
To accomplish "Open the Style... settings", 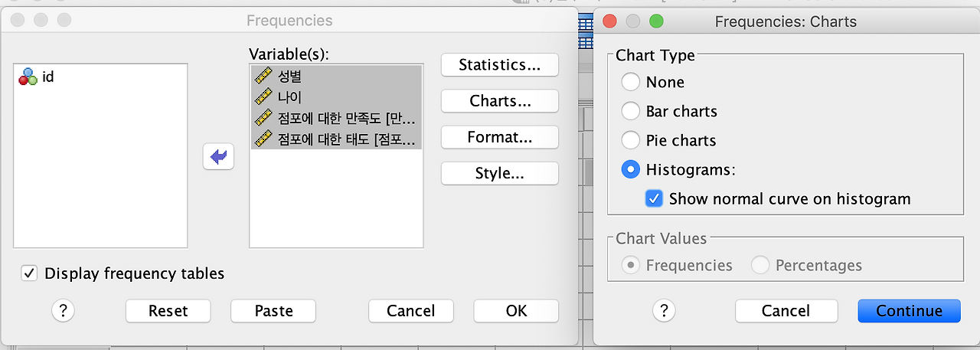I will (x=499, y=174).
